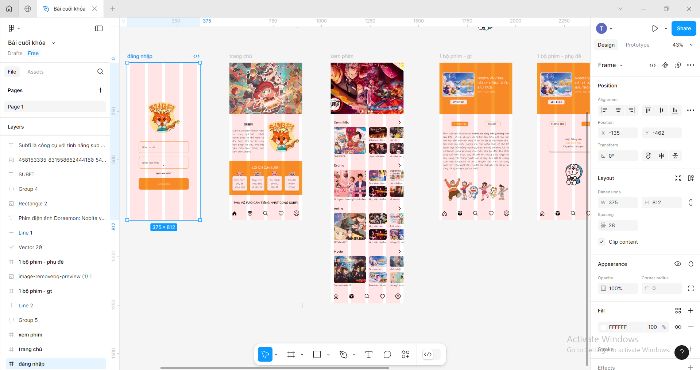Select the Text tool

click(x=368, y=354)
